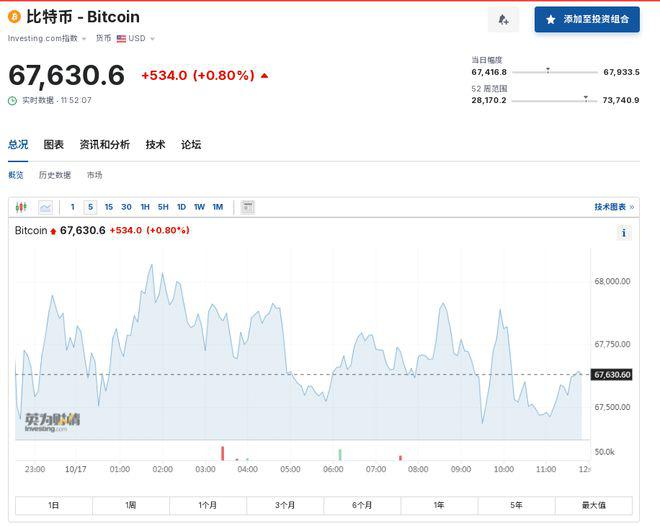Screen dimensions: 660x526
Task: Open the 总况 tab
Action: tap(18, 145)
